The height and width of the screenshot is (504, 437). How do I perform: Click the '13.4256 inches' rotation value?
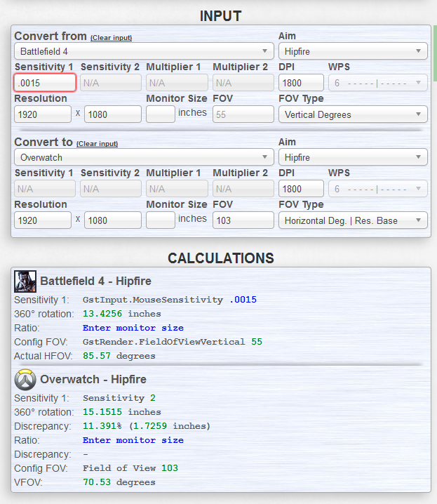coord(122,314)
